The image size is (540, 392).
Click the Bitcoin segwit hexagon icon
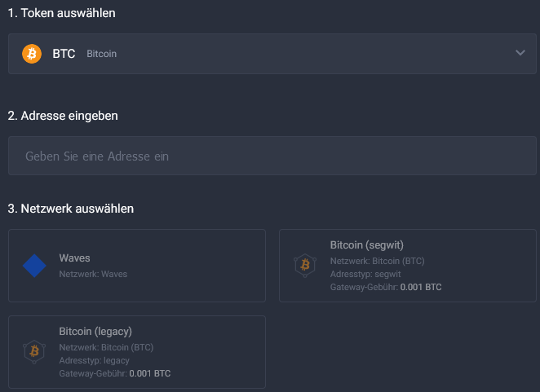[x=305, y=266]
